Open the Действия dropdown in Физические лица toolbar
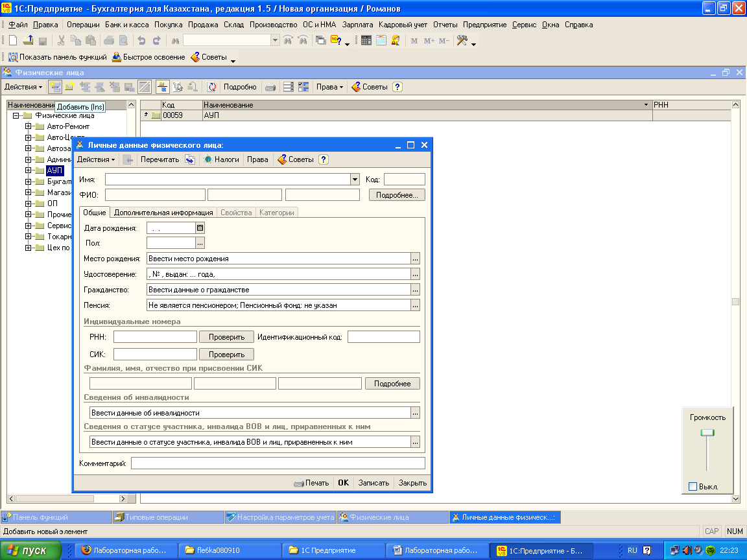The width and height of the screenshot is (747, 560). (x=23, y=87)
